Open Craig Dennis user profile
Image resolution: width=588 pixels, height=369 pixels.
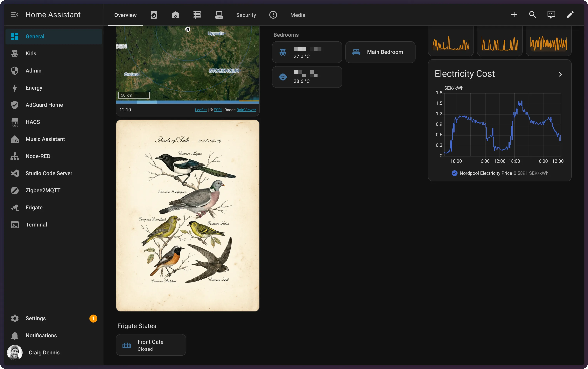tap(54, 352)
